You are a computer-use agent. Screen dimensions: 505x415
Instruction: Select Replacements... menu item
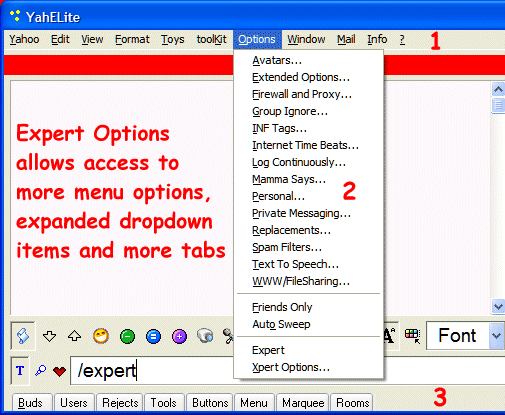pos(309,230)
